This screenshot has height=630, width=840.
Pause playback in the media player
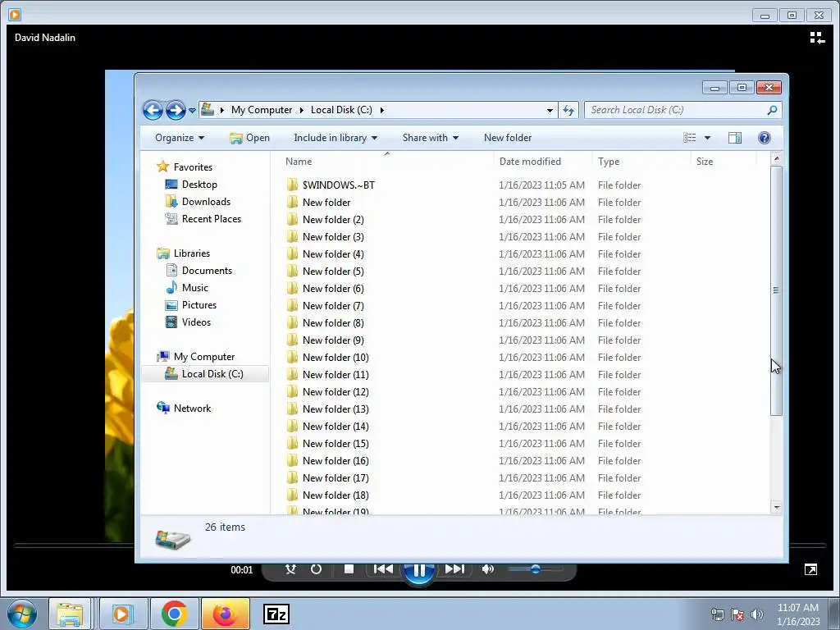419,570
